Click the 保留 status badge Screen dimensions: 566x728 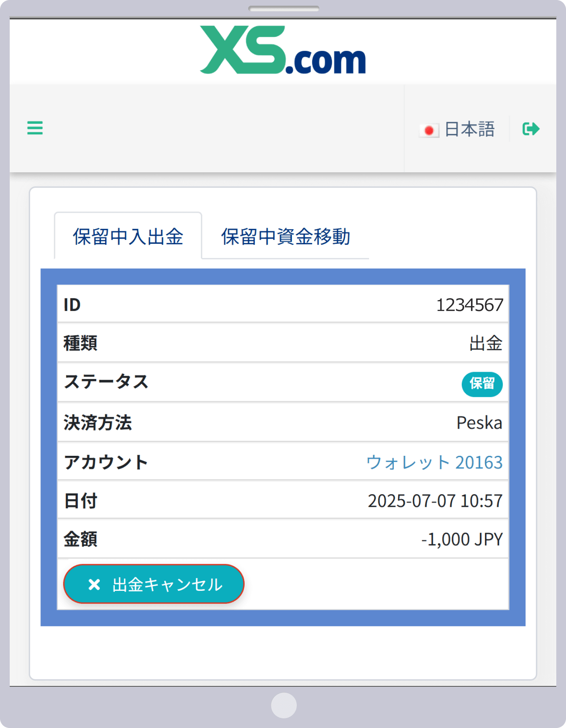pyautogui.click(x=482, y=384)
